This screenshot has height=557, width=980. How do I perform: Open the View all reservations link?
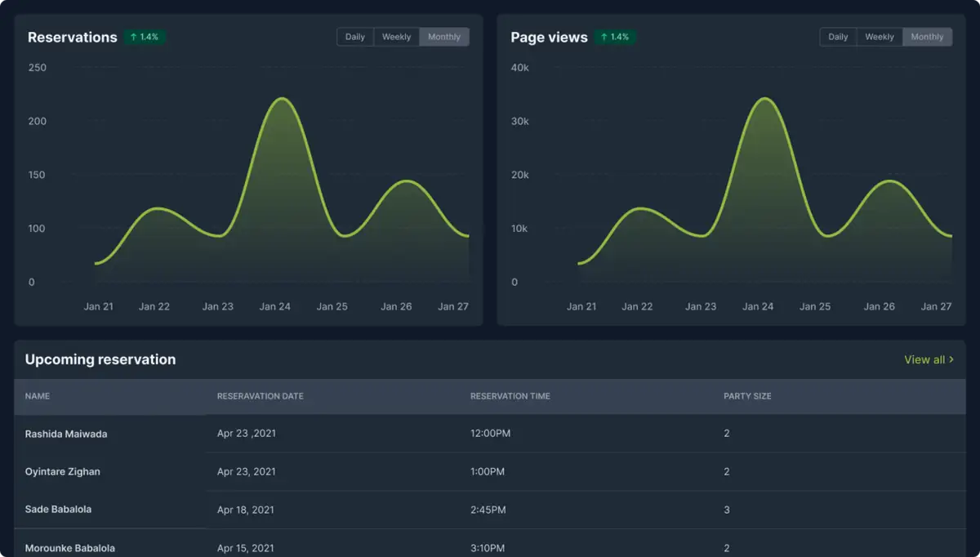[929, 359]
